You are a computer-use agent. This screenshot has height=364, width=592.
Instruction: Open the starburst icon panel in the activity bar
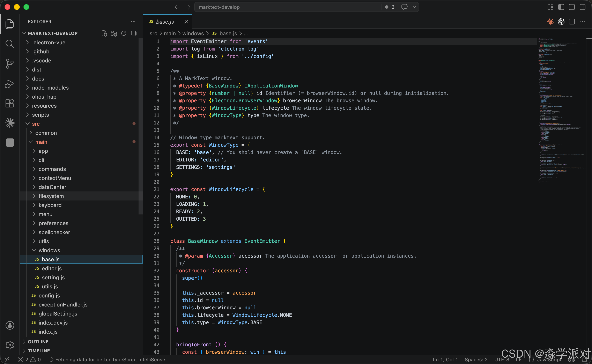coord(10,123)
